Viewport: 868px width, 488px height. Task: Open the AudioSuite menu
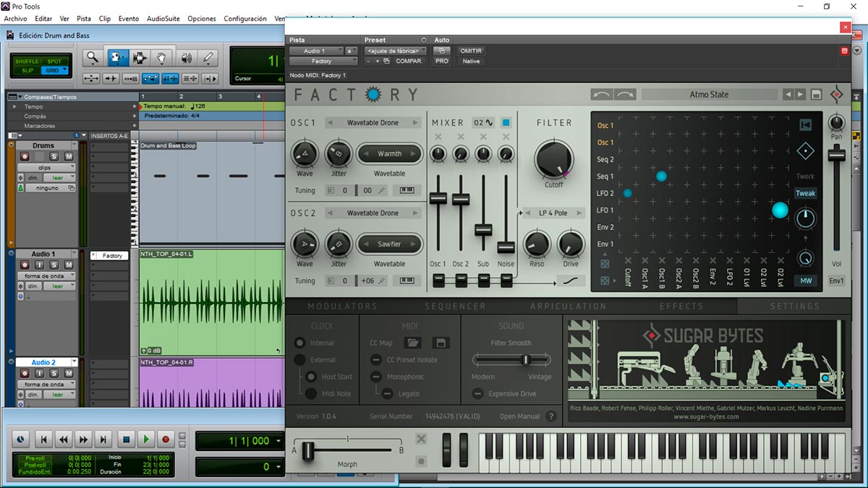pyautogui.click(x=163, y=19)
